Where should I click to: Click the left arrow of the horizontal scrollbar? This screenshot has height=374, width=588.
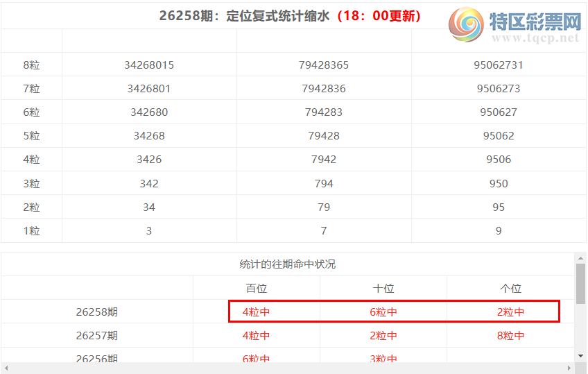[6, 368]
